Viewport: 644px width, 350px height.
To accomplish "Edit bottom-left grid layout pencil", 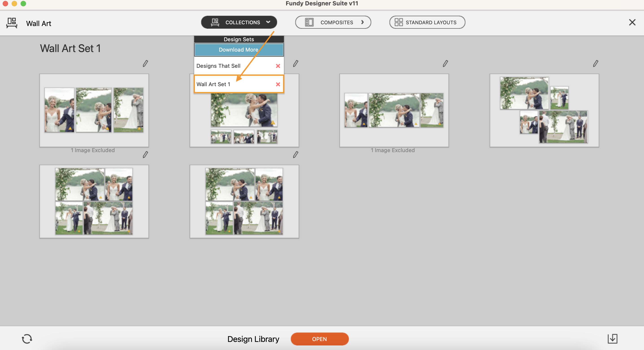I will coord(145,154).
